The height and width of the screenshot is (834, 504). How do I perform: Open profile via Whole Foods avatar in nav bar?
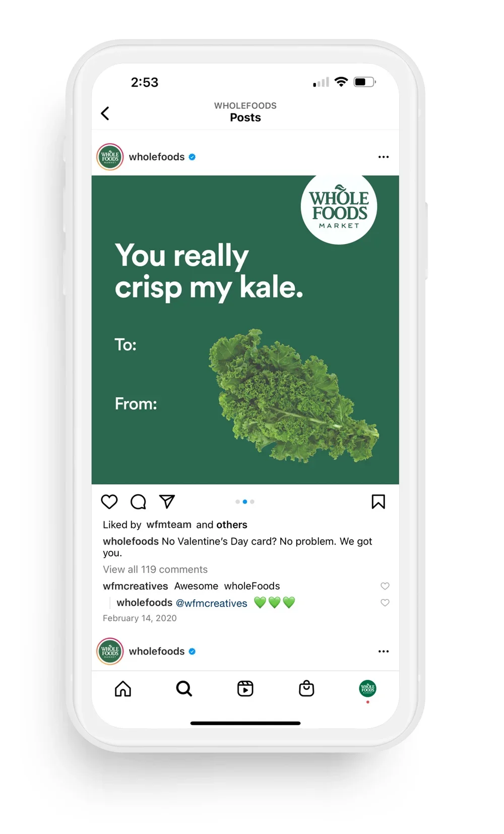[367, 688]
